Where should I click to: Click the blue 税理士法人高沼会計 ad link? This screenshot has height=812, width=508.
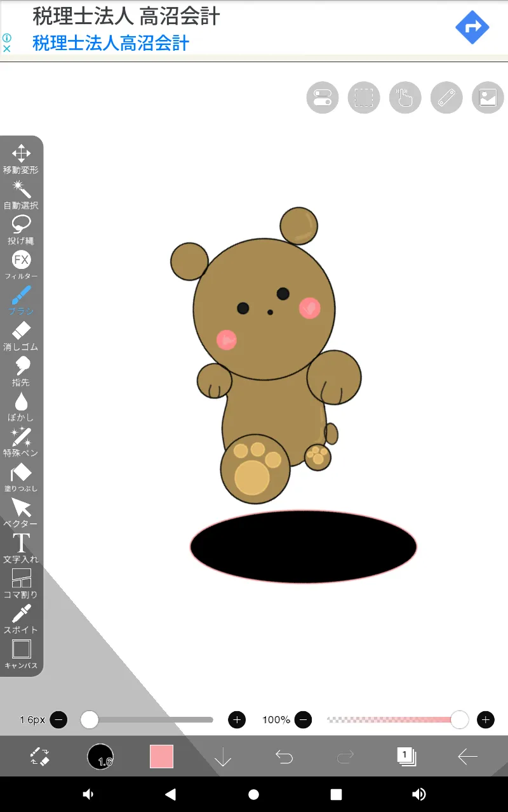point(111,43)
